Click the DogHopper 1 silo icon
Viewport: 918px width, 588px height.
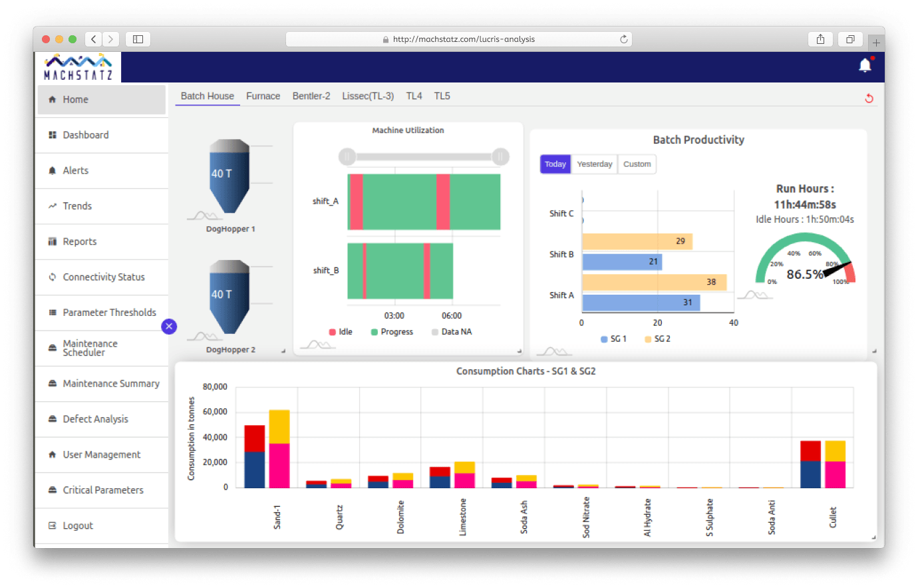click(230, 176)
